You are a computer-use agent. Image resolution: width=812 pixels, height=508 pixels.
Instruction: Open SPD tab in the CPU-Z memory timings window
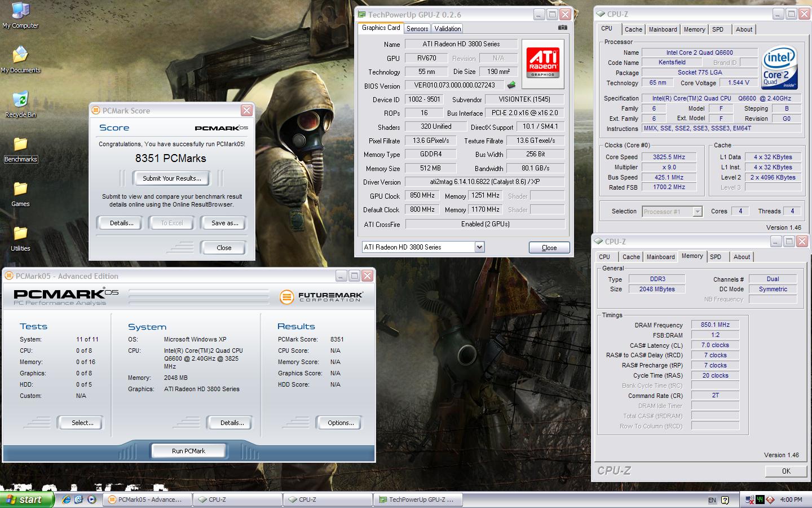pyautogui.click(x=716, y=257)
